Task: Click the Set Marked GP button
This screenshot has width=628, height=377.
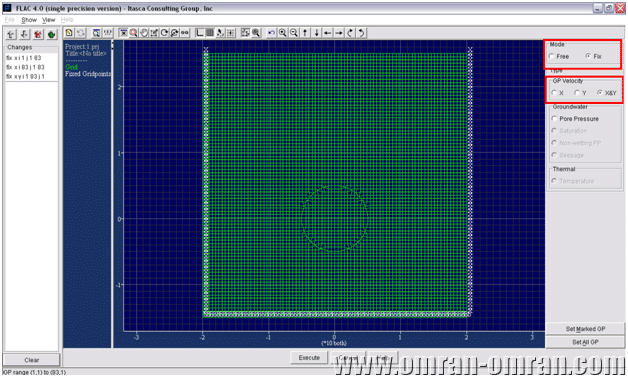Action: click(x=585, y=329)
